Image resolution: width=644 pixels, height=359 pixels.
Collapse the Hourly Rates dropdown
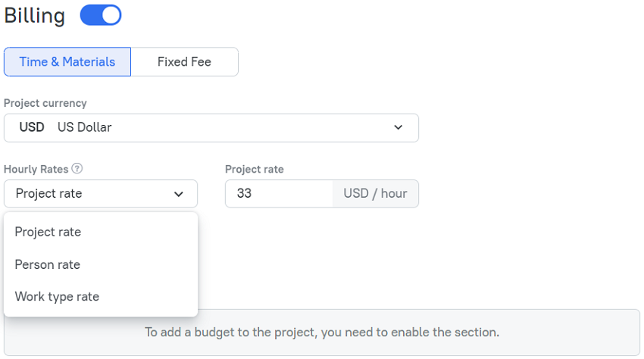(x=101, y=193)
